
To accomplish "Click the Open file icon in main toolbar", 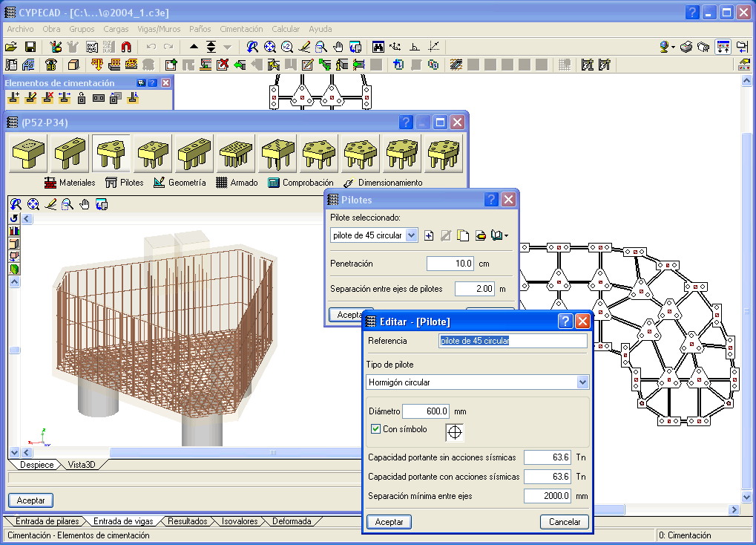I will point(11,47).
